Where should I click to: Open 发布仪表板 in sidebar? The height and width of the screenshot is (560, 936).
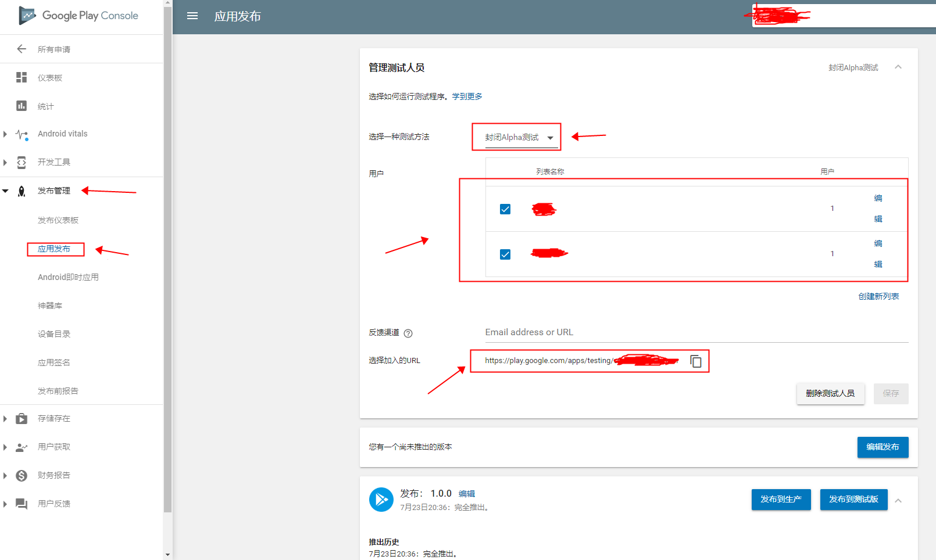[58, 220]
